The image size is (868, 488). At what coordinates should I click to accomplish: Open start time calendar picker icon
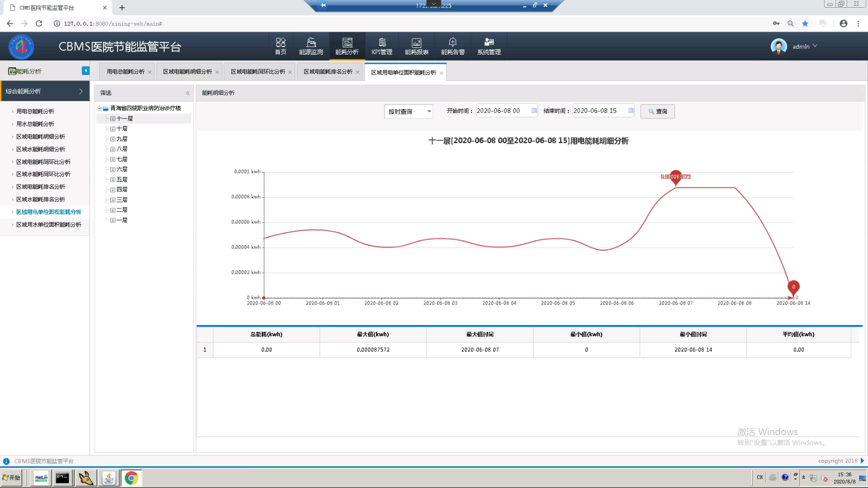pyautogui.click(x=534, y=111)
